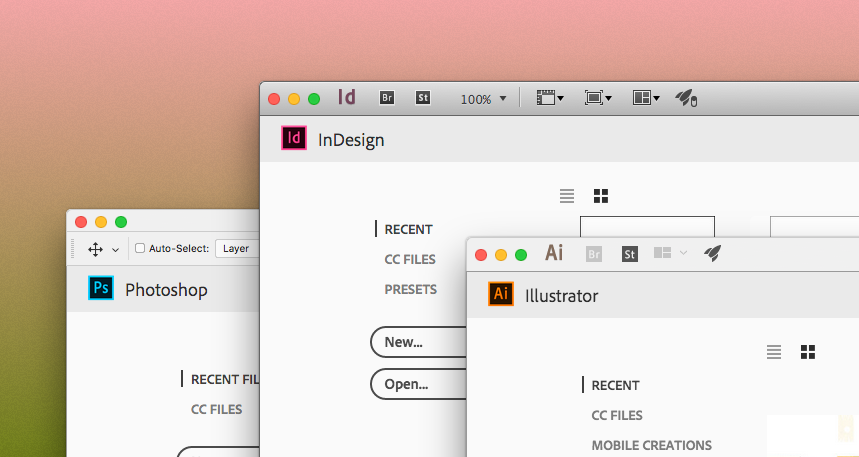Click the Id logo in the InDesign toolbar
Screen dimensions: 859x457
click(347, 98)
